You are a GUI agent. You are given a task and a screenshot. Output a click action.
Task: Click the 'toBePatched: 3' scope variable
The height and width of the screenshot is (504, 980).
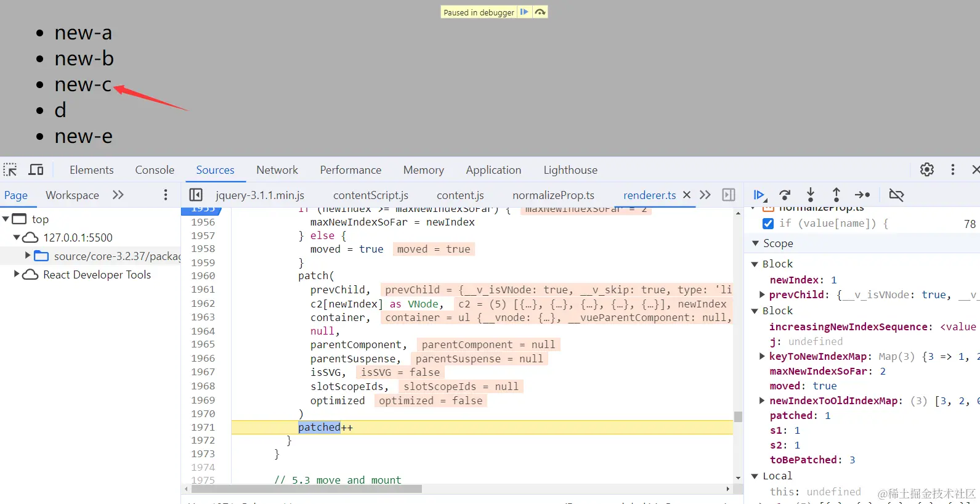point(812,460)
